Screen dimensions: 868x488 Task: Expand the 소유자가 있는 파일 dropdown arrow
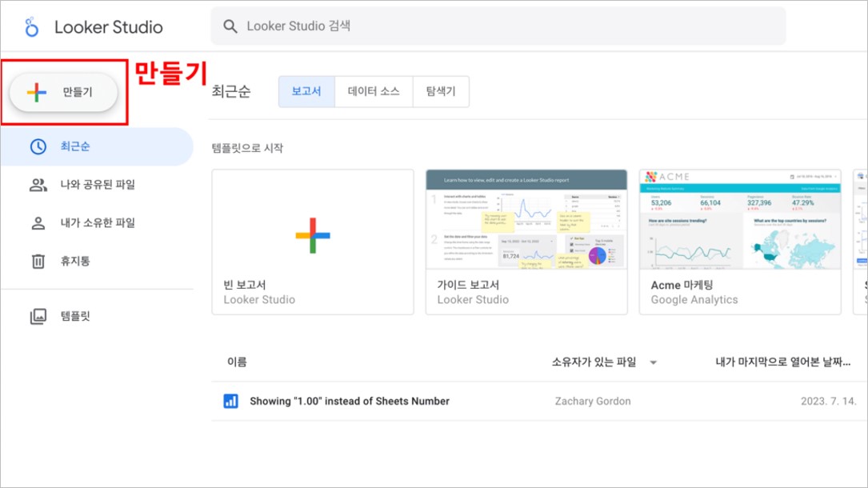point(654,363)
